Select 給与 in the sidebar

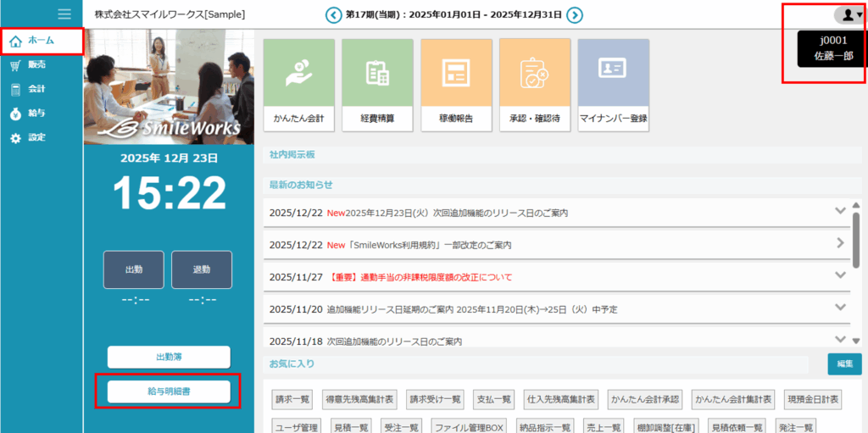(x=36, y=113)
